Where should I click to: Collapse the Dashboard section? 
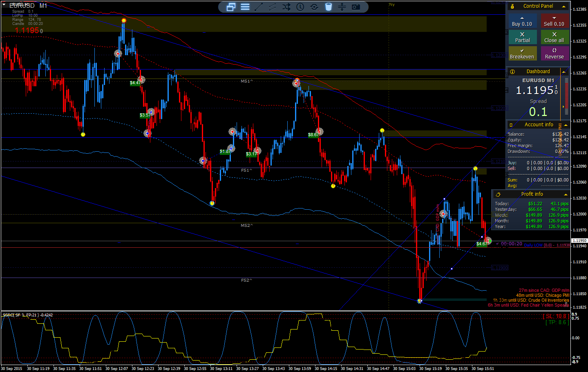click(x=564, y=72)
